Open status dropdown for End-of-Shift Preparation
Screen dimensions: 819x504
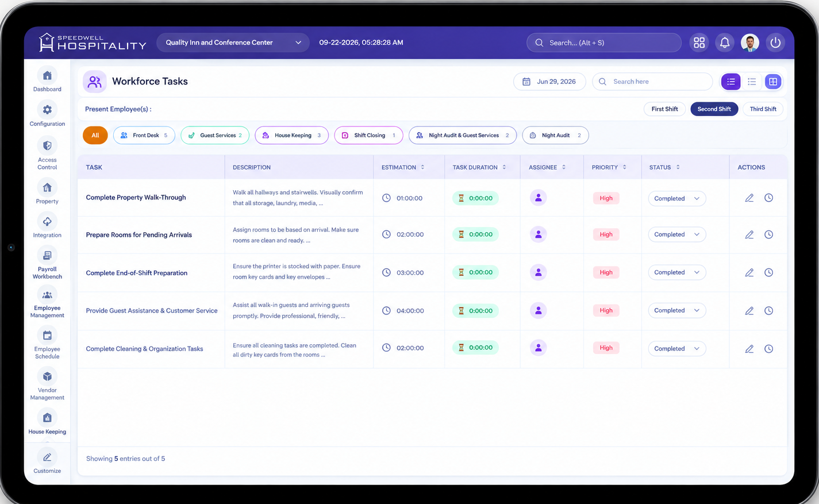coord(676,272)
